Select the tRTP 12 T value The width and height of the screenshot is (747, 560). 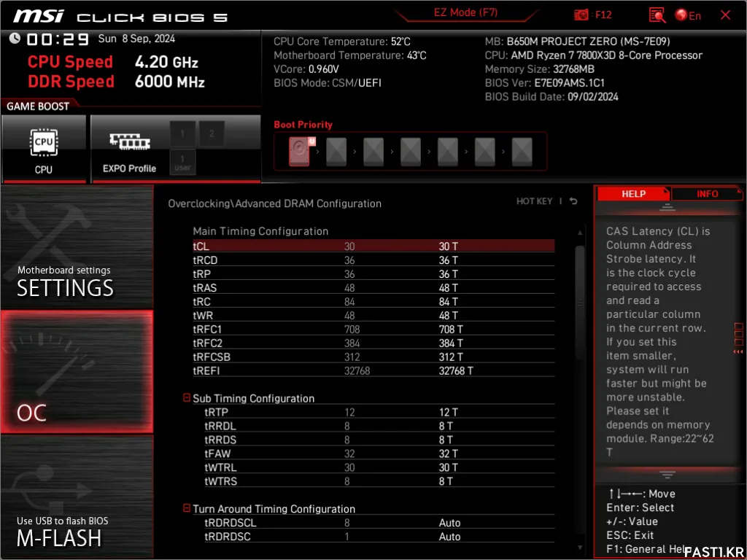click(449, 412)
